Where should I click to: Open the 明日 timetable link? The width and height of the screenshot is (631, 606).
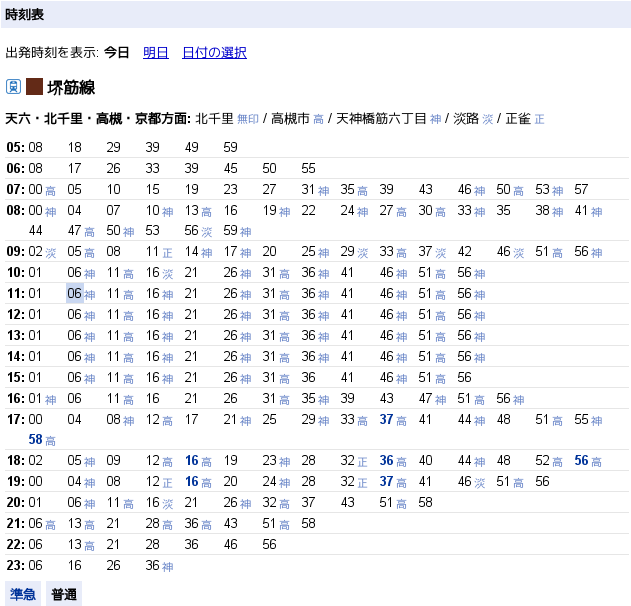(x=155, y=52)
